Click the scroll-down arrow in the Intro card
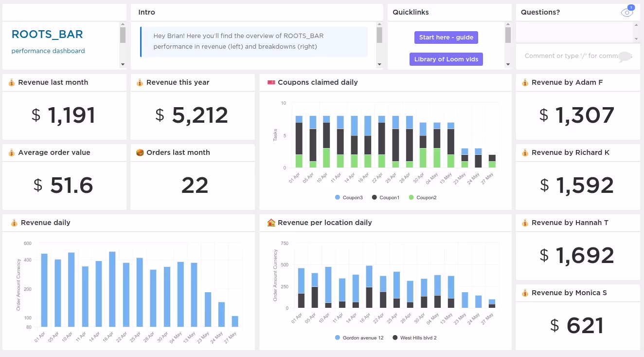Viewport: 644px width, 357px height. pyautogui.click(x=380, y=64)
